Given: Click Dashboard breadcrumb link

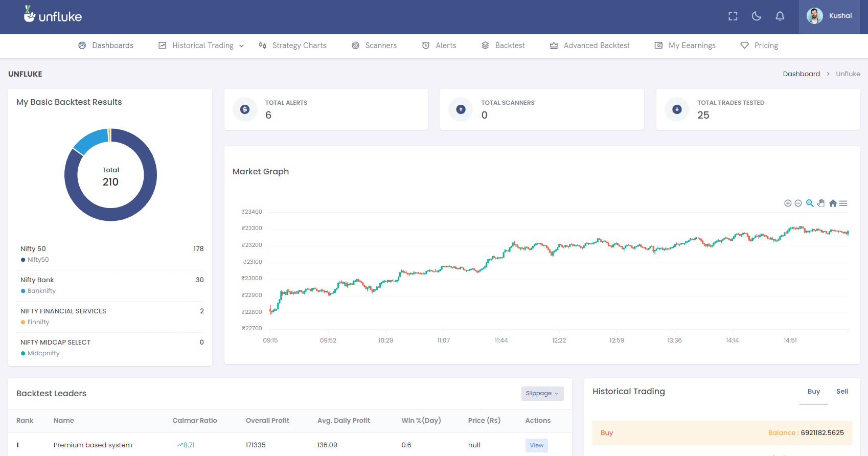Looking at the screenshot, I should click(801, 74).
